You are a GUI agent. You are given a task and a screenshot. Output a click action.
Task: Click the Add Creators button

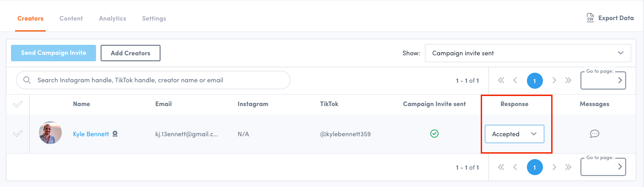[130, 53]
